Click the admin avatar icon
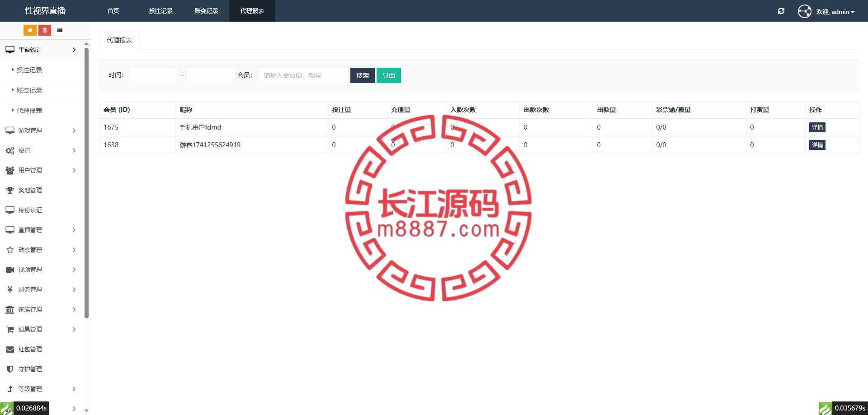Viewport: 868px width, 415px height. click(805, 11)
